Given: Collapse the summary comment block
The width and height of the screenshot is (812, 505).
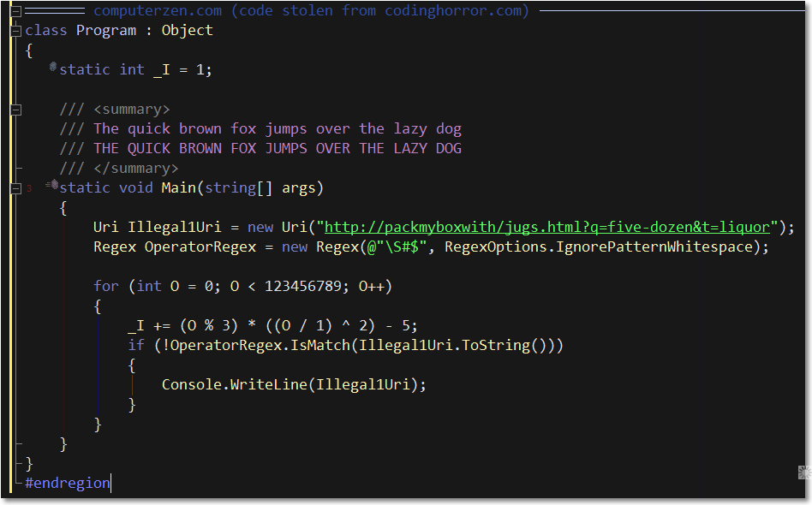Looking at the screenshot, I should 15,110.
